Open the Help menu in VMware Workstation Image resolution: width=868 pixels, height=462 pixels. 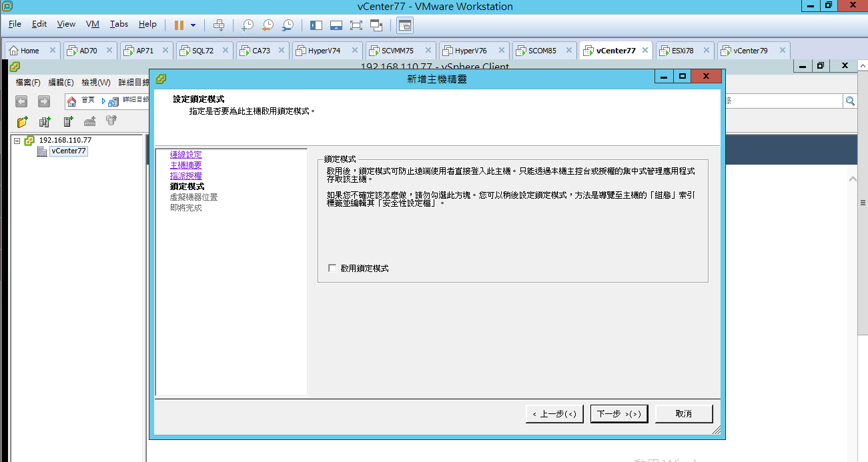pyautogui.click(x=147, y=24)
